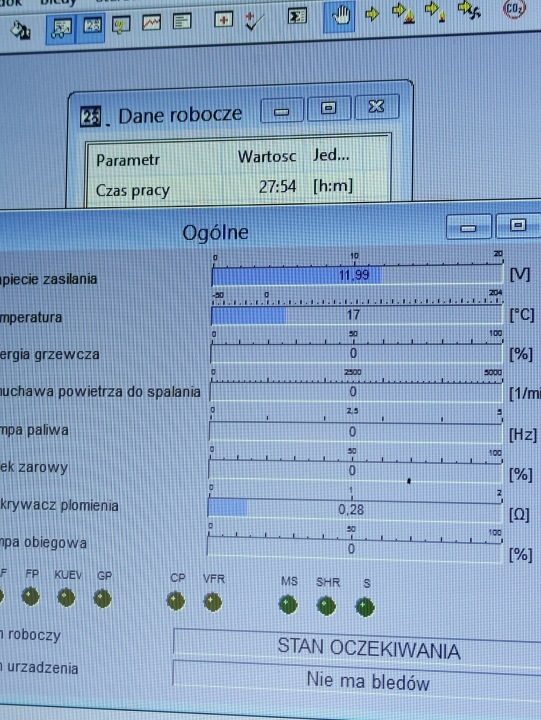Open the CO2 adjustment icon
Screen dimensions: 541x720
coord(514,9)
